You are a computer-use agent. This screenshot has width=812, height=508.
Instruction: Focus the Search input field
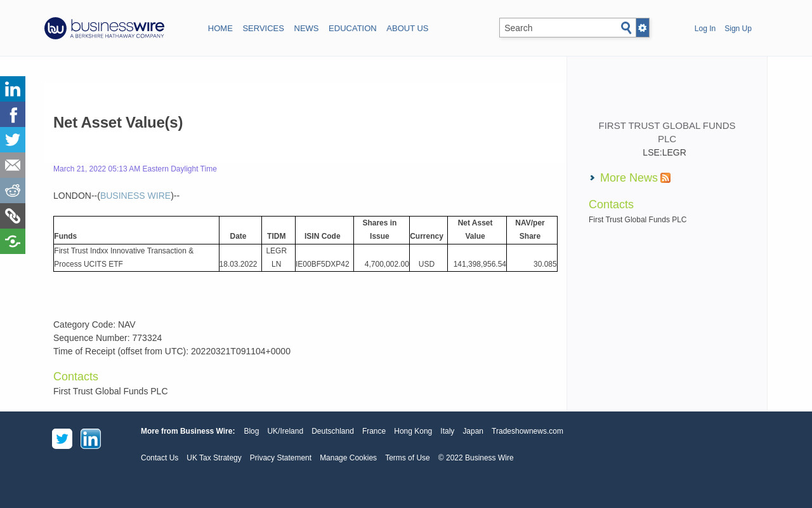(x=560, y=28)
